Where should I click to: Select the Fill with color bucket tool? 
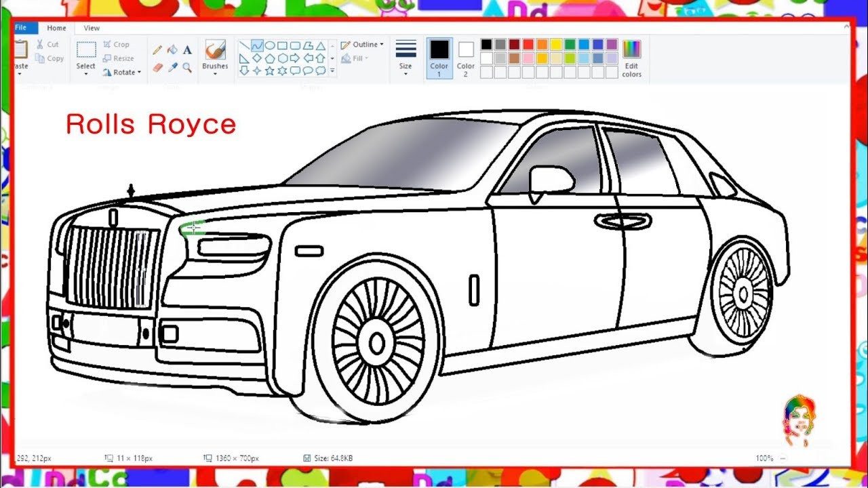pyautogui.click(x=172, y=50)
